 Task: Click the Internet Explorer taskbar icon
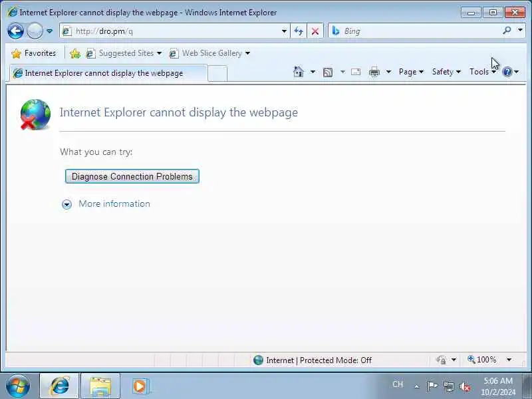pyautogui.click(x=60, y=386)
